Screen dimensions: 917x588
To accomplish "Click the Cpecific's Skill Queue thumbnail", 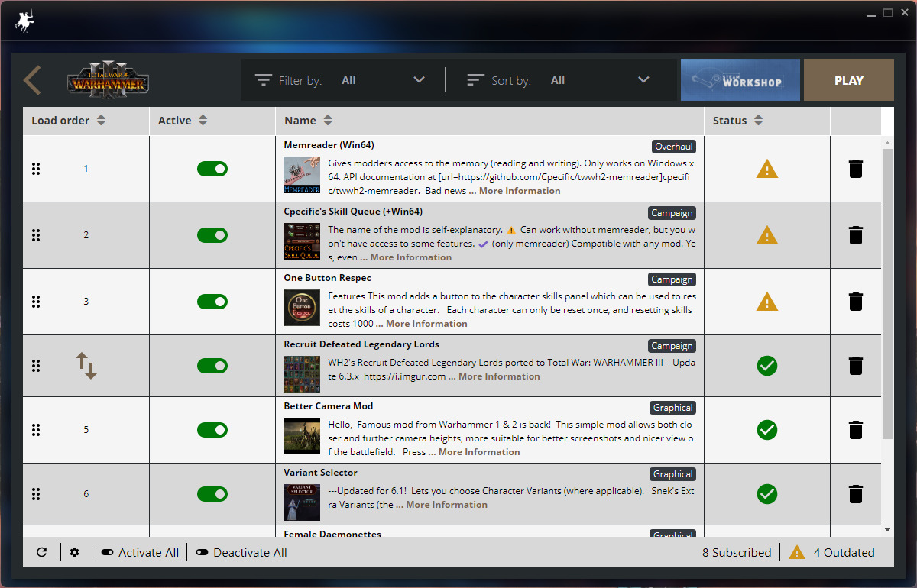I will pos(302,241).
